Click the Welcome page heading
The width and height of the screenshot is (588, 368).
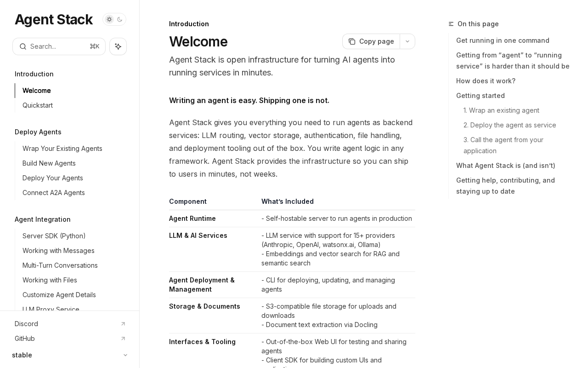(x=198, y=41)
